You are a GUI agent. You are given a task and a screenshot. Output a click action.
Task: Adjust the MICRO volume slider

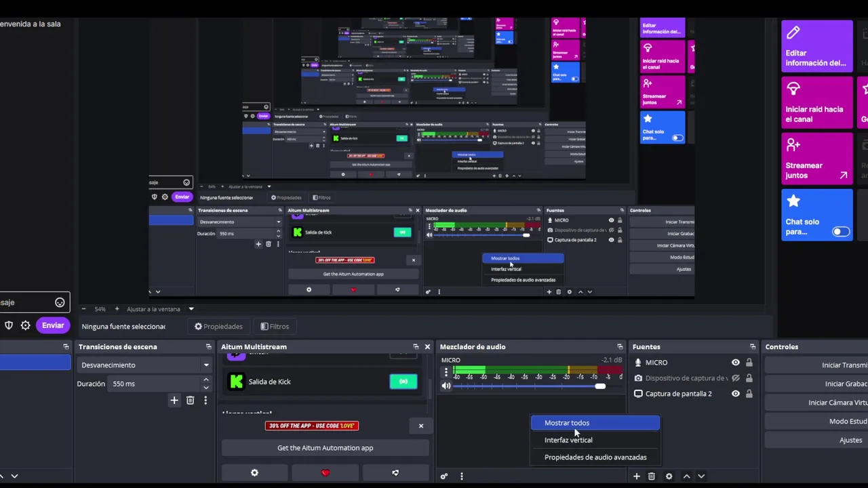pyautogui.click(x=600, y=386)
